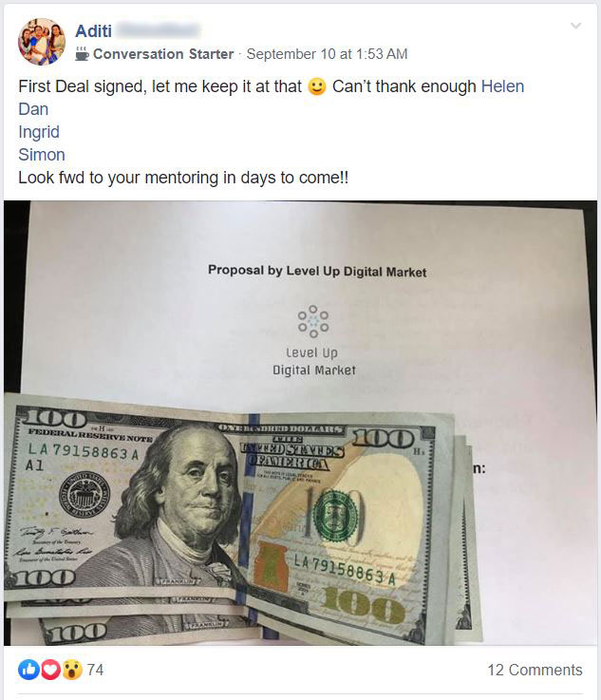Click the tagged name Simon
This screenshot has width=601, height=700.
tap(42, 155)
